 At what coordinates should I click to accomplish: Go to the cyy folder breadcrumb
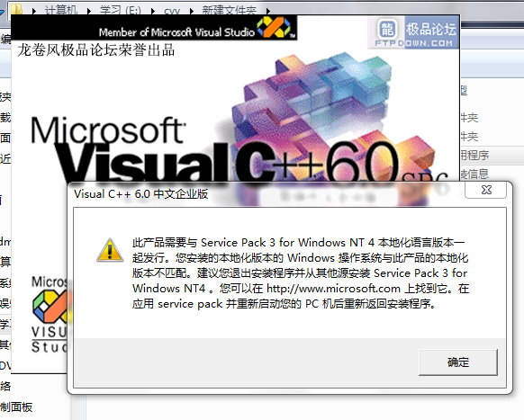pyautogui.click(x=172, y=11)
